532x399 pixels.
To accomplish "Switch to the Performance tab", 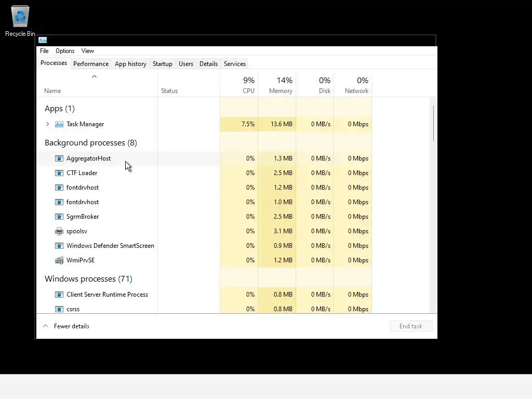I will tap(91, 64).
